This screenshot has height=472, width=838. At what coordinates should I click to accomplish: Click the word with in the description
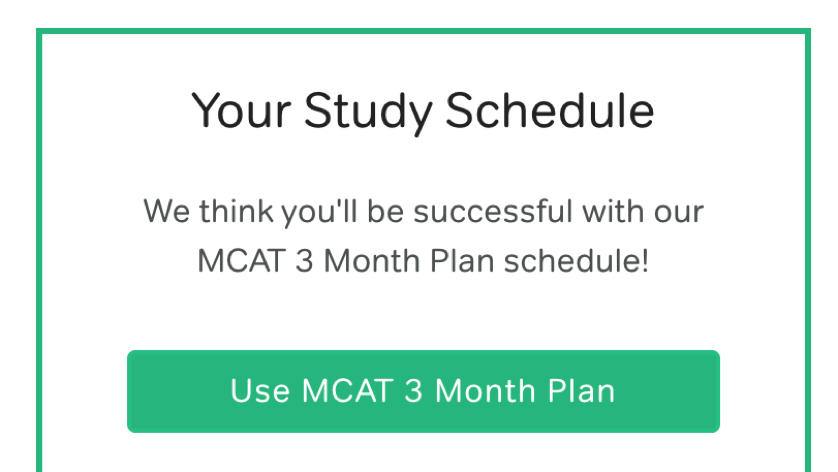614,210
